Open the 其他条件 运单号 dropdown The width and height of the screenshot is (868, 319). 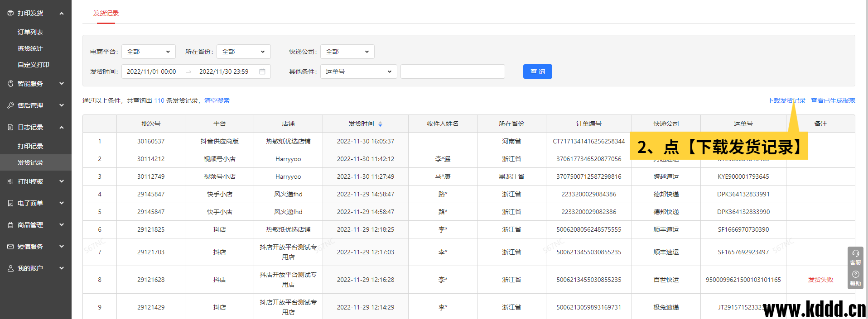[358, 71]
